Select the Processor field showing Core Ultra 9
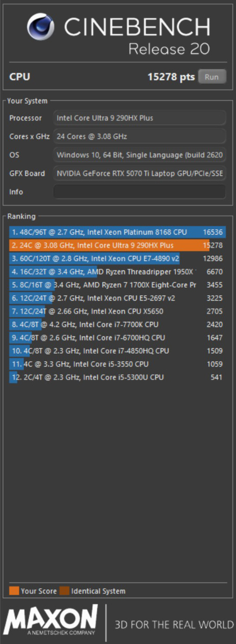This screenshot has height=644, width=236. tap(140, 118)
